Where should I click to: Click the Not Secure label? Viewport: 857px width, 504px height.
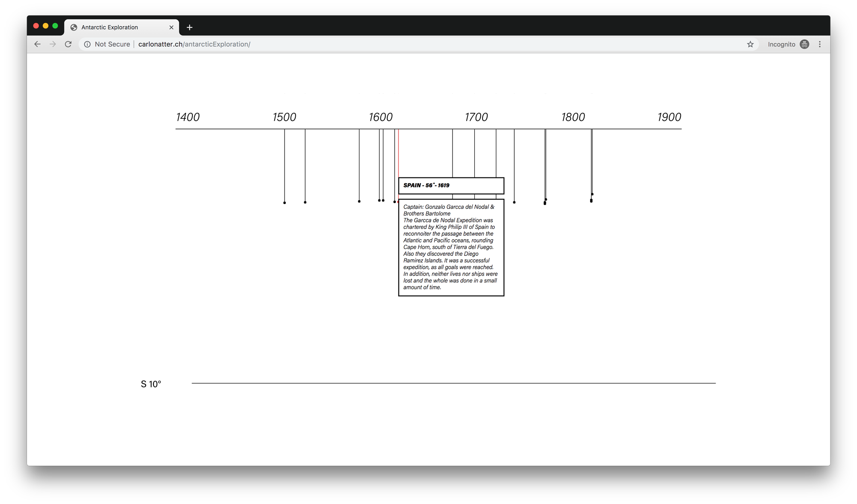point(112,44)
